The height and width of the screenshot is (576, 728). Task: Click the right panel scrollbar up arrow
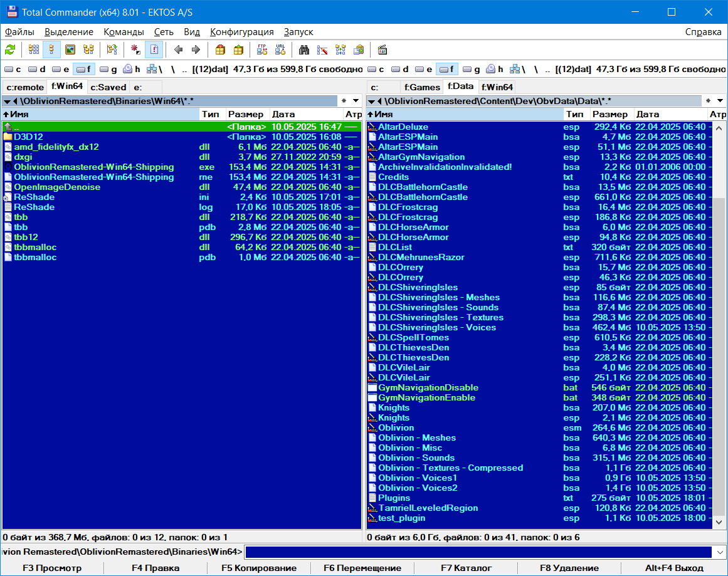(719, 128)
